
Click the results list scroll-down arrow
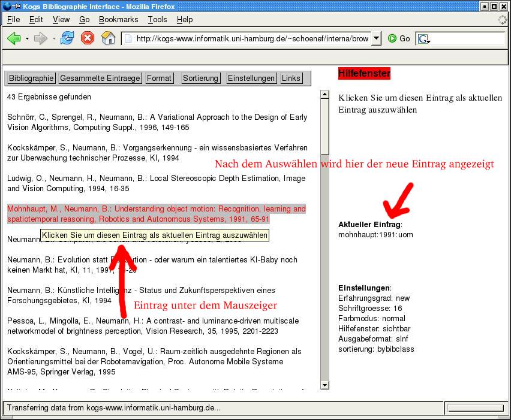coord(324,385)
